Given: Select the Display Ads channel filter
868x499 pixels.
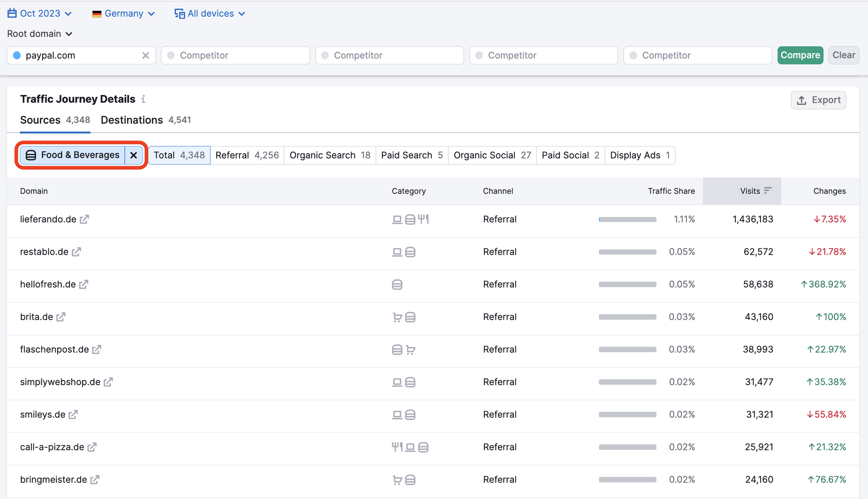Looking at the screenshot, I should coord(640,155).
